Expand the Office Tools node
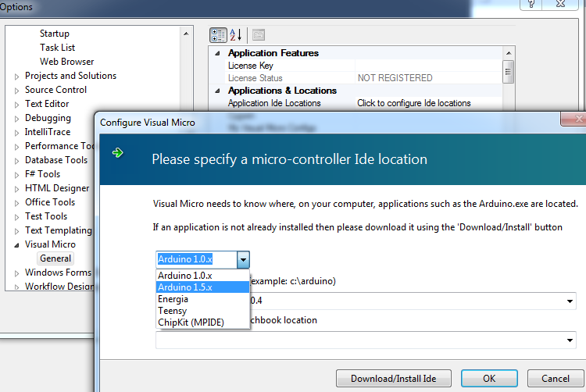The image size is (586, 392). coord(16,203)
